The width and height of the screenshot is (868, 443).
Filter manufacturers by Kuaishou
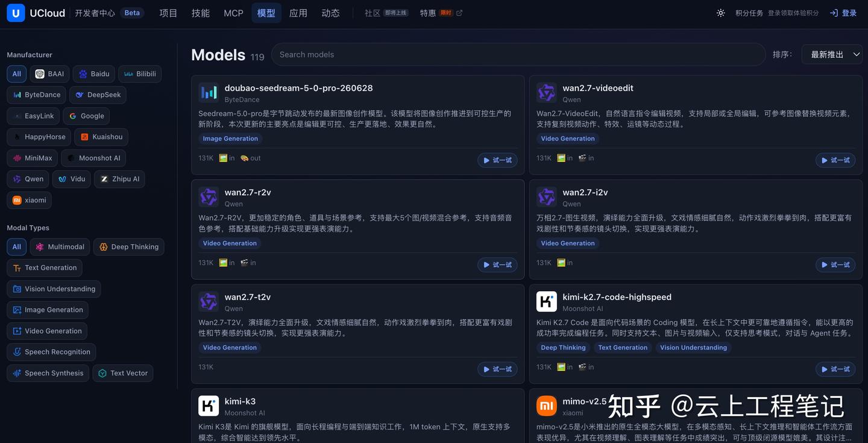pyautogui.click(x=101, y=137)
